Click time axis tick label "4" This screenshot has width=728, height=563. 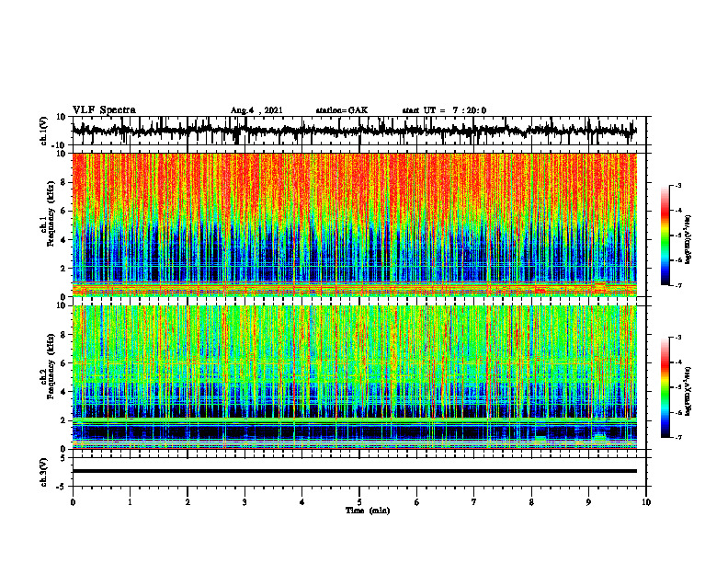[x=302, y=502]
